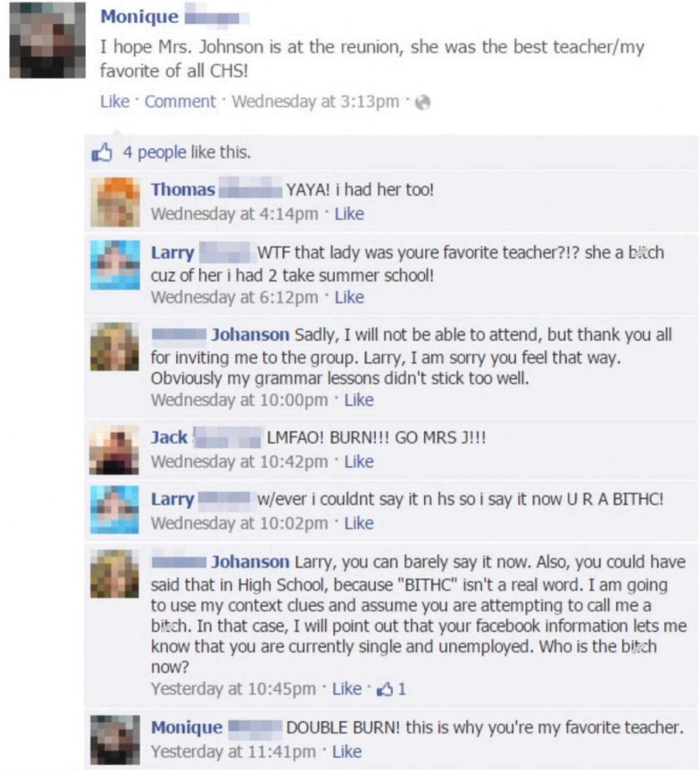Like Monique's 'DOUBLE BURN!' comment
Image resolution: width=700 pixels, height=770 pixels.
(x=347, y=752)
